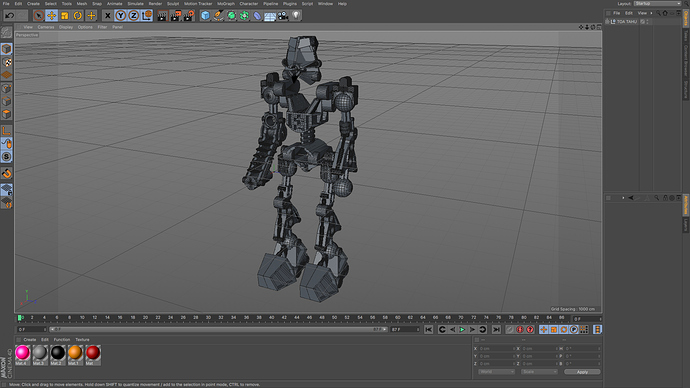This screenshot has width=690, height=388.
Task: Play the animation forwards
Action: click(462, 329)
